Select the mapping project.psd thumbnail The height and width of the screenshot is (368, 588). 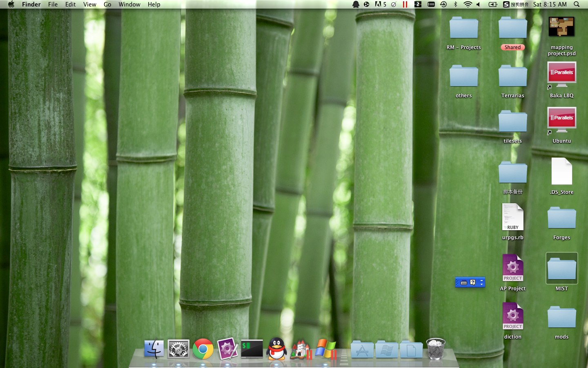(562, 27)
